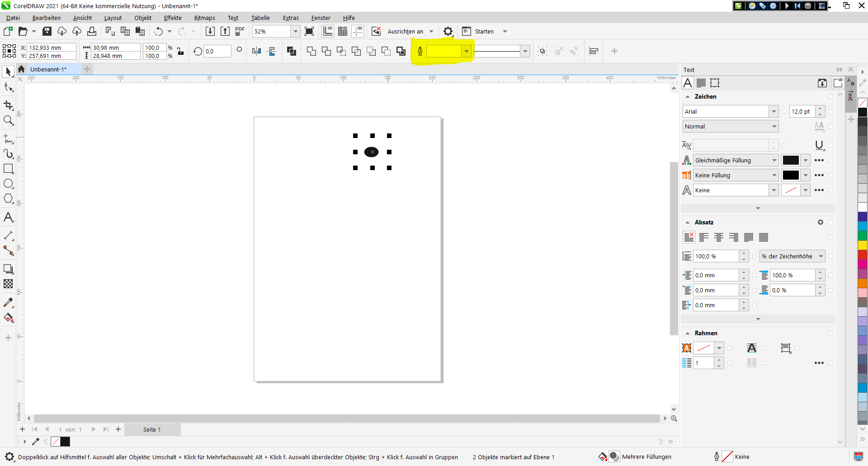The image size is (868, 466).
Task: Open the Arial font dropdown
Action: click(x=774, y=111)
